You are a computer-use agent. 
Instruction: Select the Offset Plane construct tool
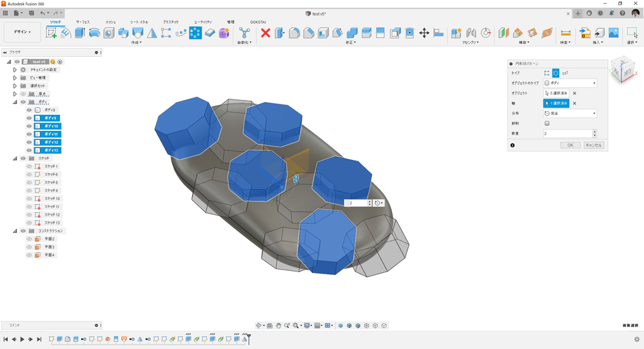pos(503,33)
